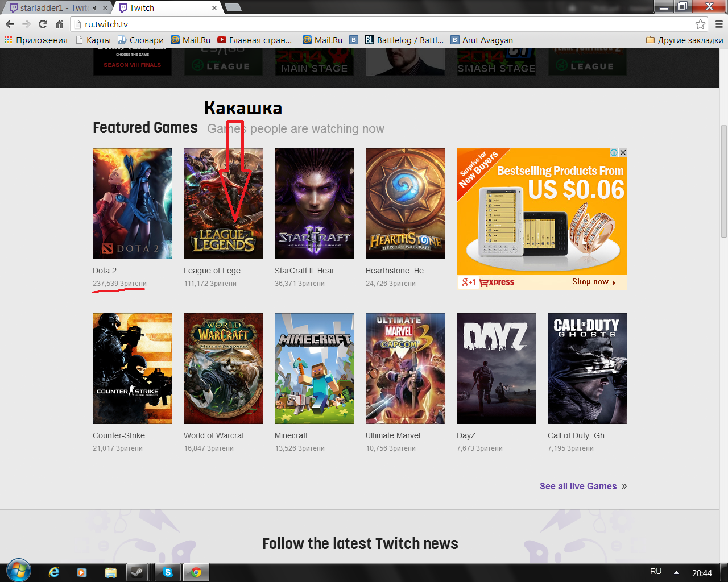This screenshot has width=728, height=582.
Task: Open the DayZ game cover
Action: point(497,368)
